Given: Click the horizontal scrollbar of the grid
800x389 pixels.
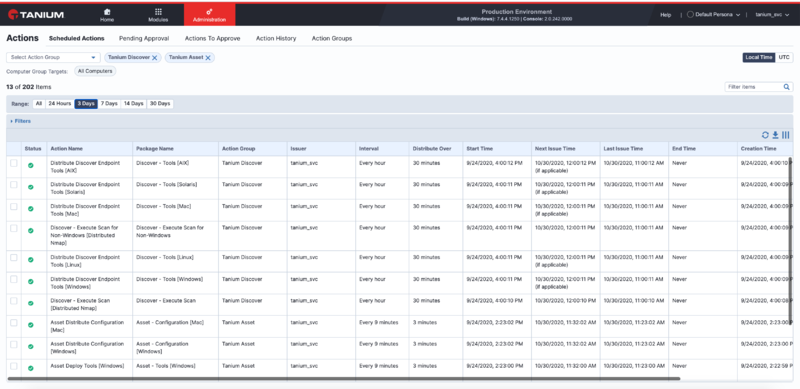Looking at the screenshot, I should click(344, 379).
